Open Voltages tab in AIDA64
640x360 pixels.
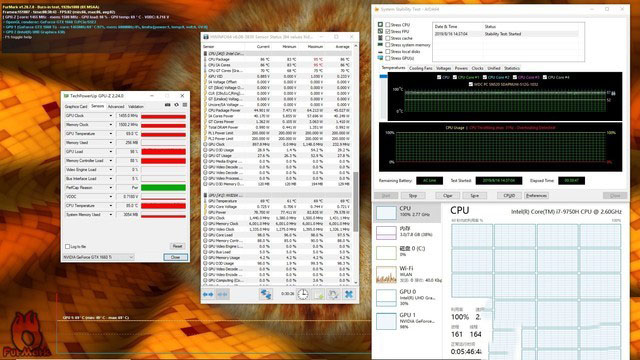tap(443, 68)
